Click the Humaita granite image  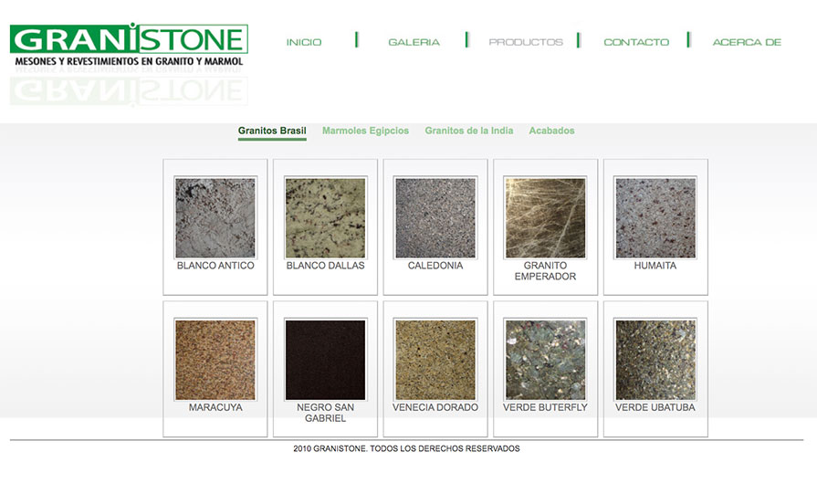tap(655, 217)
